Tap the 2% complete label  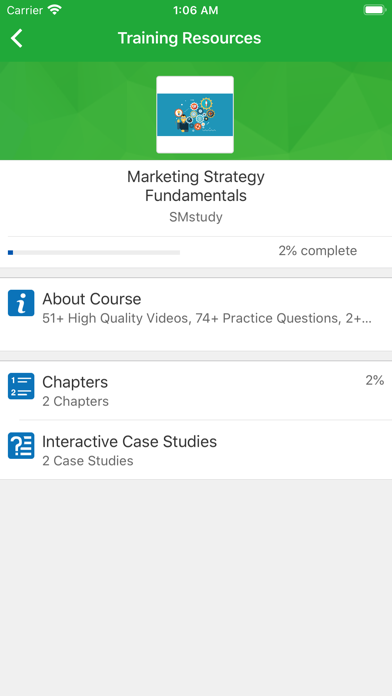317,251
